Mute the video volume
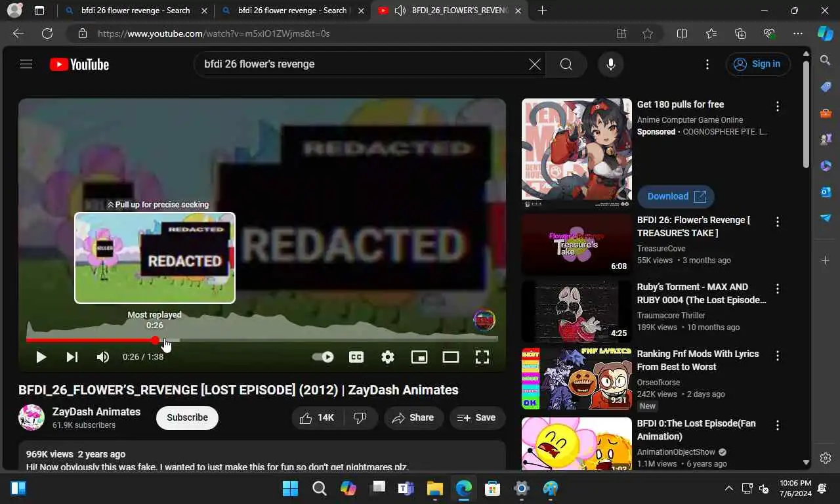The width and height of the screenshot is (840, 504). (103, 357)
